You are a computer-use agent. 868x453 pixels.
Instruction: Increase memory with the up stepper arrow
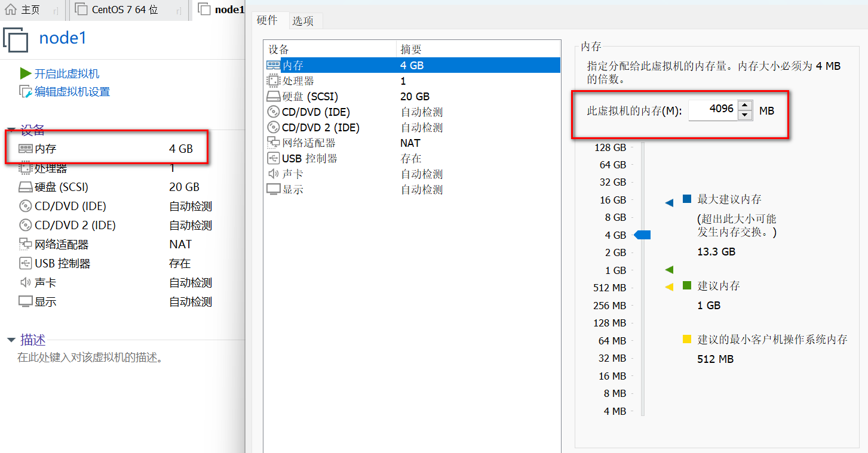745,105
